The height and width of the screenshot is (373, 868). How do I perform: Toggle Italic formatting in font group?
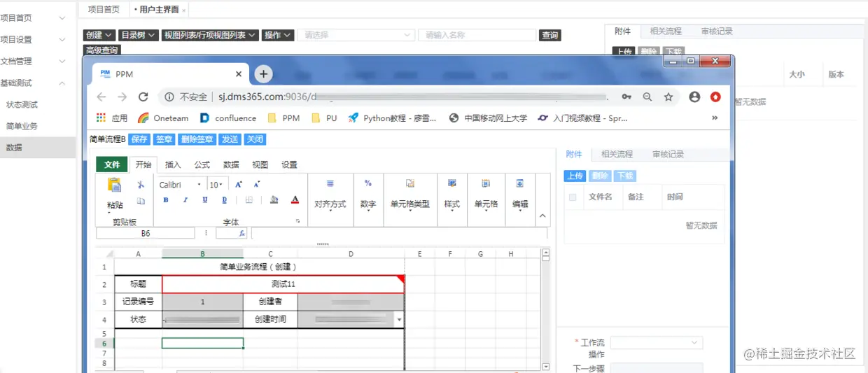point(185,200)
